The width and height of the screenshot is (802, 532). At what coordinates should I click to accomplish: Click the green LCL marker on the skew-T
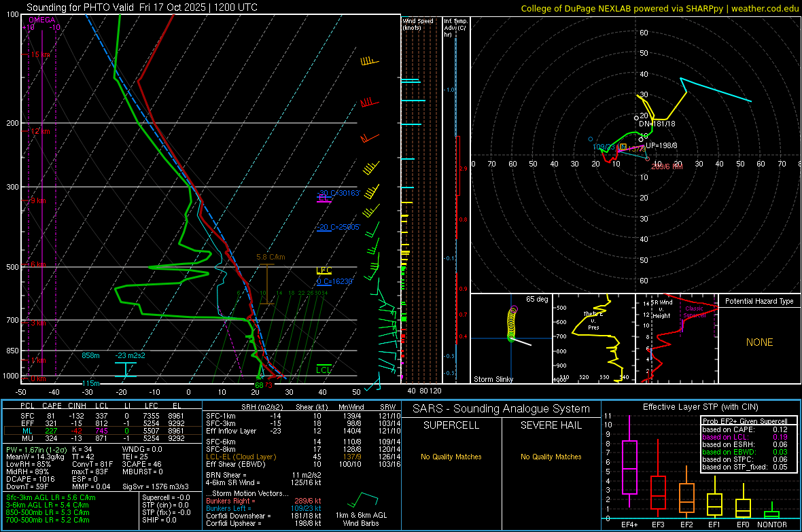(324, 370)
